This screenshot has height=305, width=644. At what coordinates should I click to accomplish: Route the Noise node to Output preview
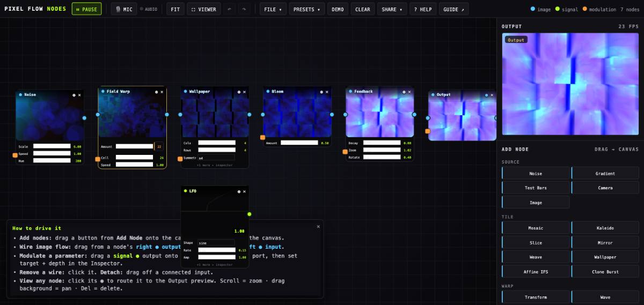74,95
